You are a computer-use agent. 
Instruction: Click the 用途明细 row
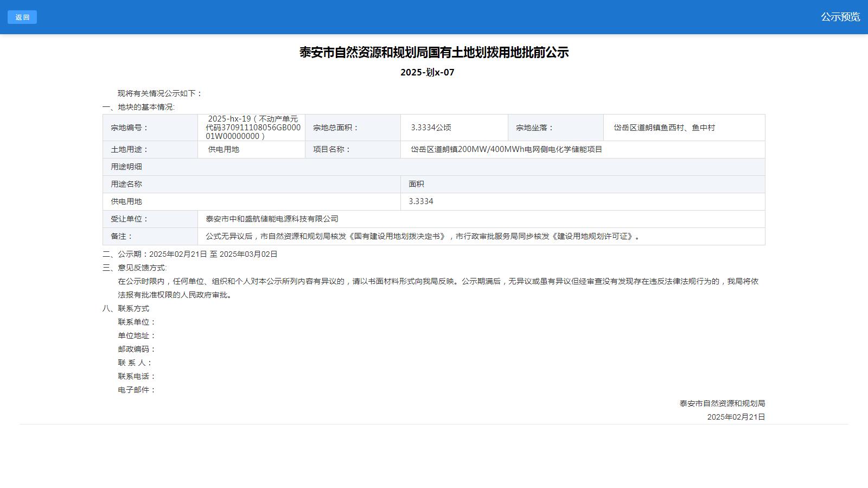[434, 167]
